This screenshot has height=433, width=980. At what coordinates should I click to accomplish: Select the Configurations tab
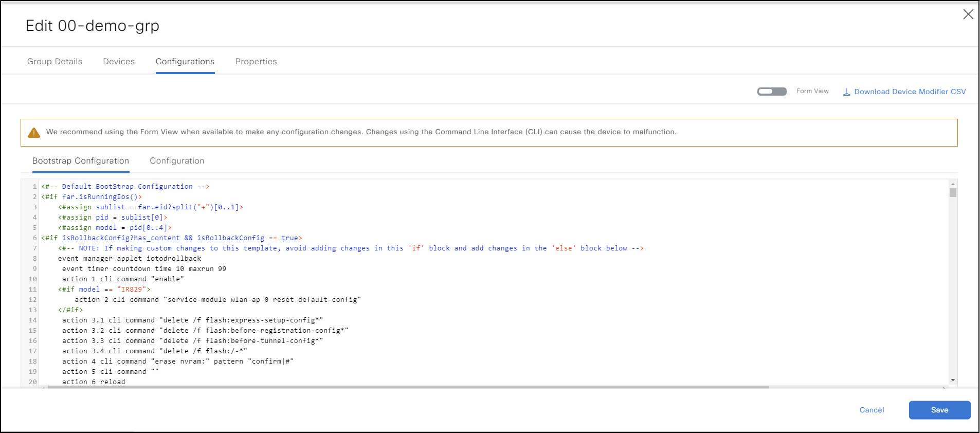point(185,61)
